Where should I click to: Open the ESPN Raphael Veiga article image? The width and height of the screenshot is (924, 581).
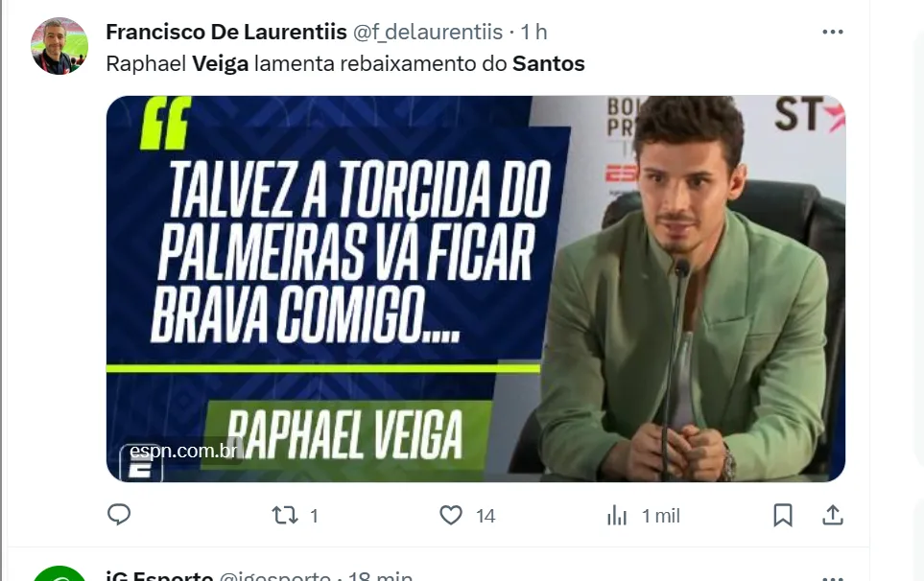[x=476, y=289]
